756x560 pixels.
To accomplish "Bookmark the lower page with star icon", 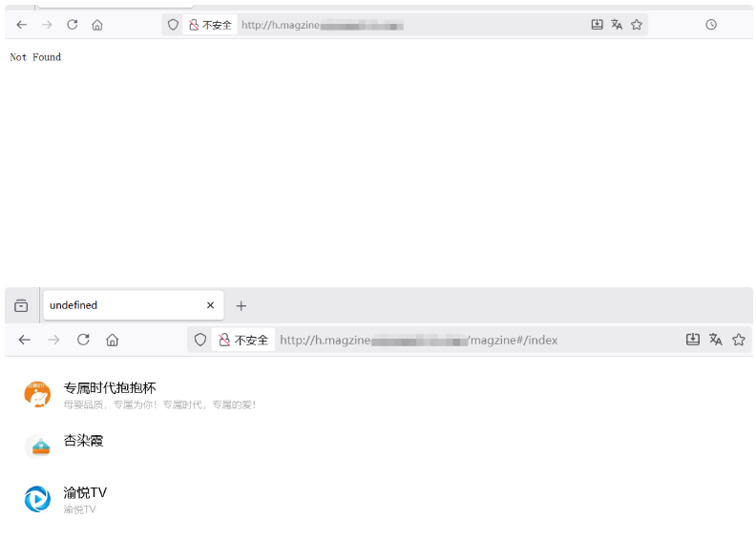I will point(739,340).
